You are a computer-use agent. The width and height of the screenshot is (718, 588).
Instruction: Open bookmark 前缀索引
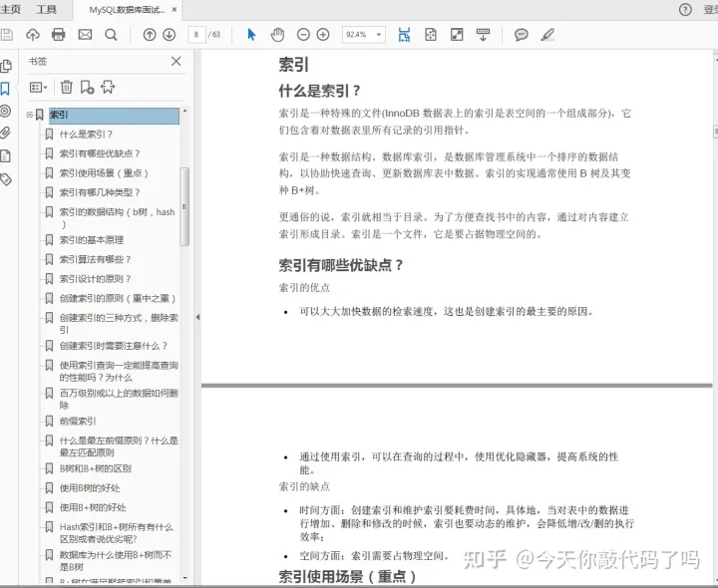[78, 421]
